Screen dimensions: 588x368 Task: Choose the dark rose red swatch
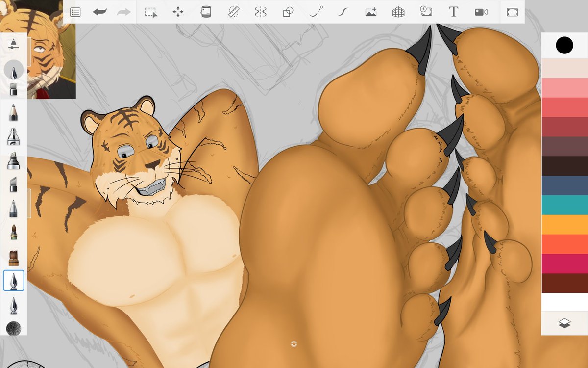click(564, 127)
